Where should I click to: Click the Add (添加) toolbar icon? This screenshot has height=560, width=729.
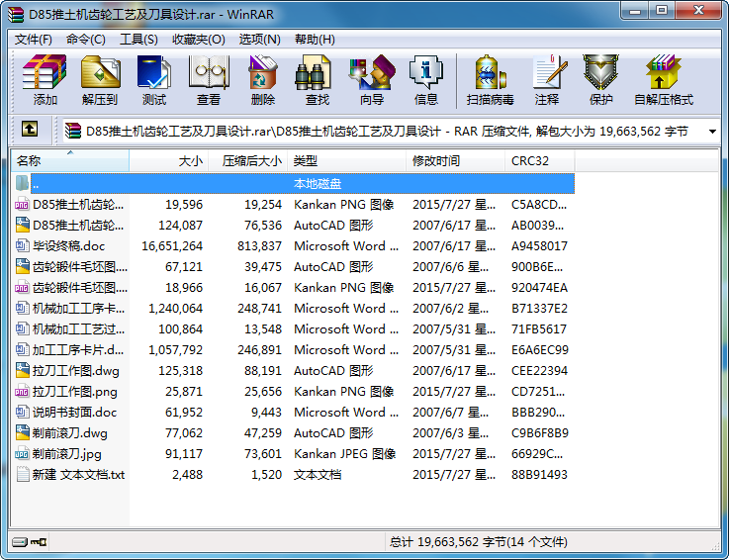pyautogui.click(x=45, y=72)
